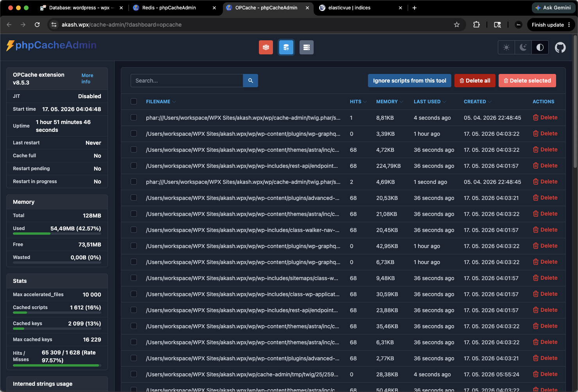Select the OPCache dashboard icon
This screenshot has width=578, height=392.
[x=286, y=47]
